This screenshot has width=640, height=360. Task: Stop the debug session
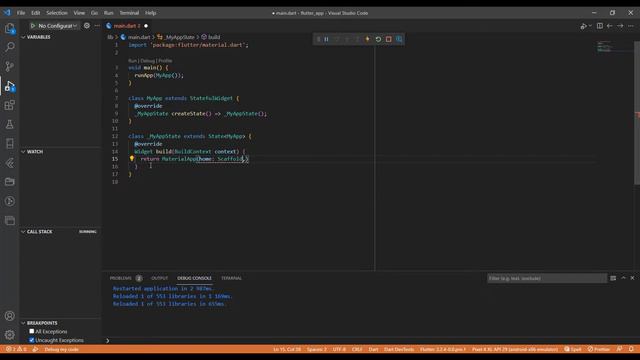pyautogui.click(x=389, y=39)
